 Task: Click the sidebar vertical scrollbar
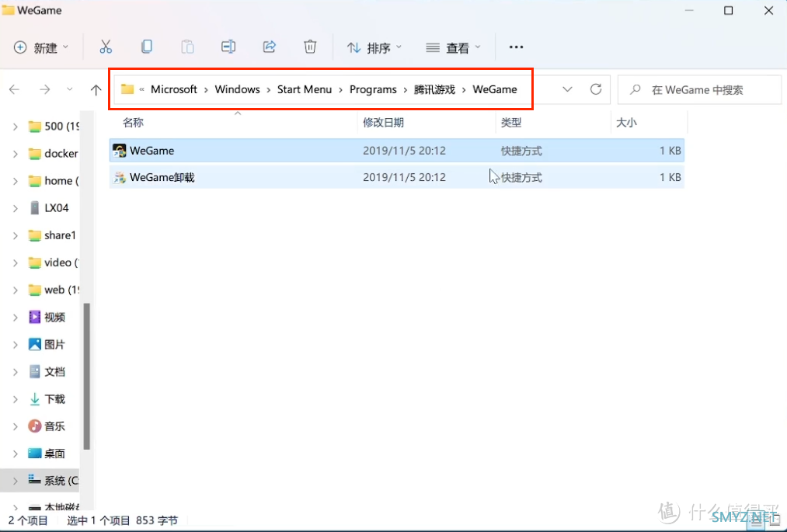[86, 377]
